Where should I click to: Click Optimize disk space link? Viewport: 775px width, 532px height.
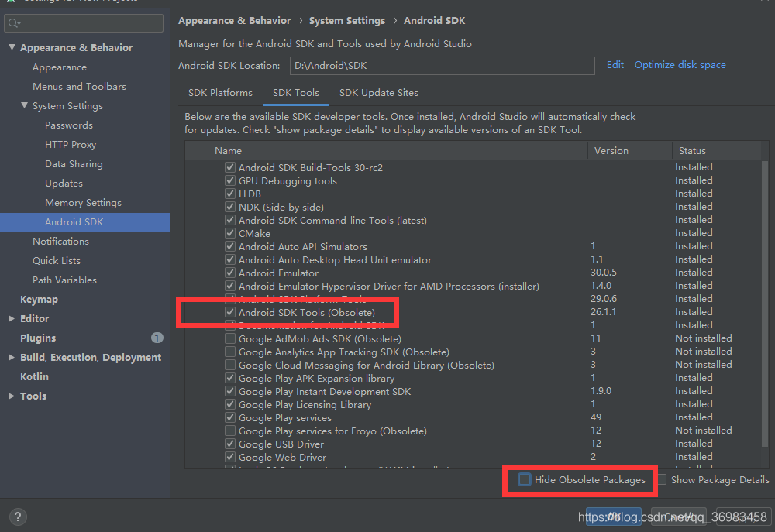(x=680, y=65)
